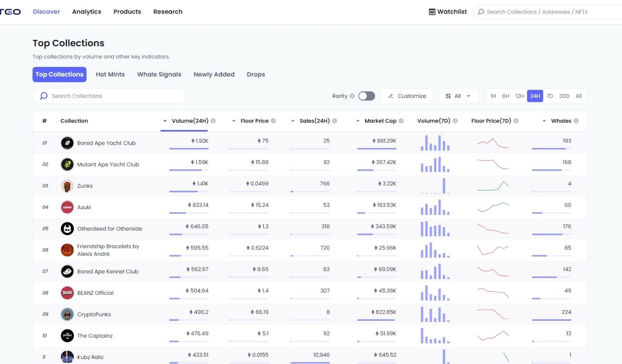Image resolution: width=622 pixels, height=364 pixels.
Task: Open Bored Ape Kennel Club avatar
Action: [x=67, y=271]
